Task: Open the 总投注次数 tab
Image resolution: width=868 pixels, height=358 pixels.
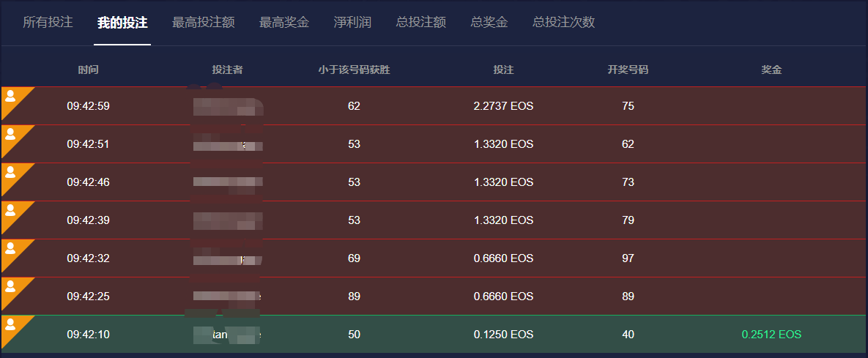Action: (563, 23)
